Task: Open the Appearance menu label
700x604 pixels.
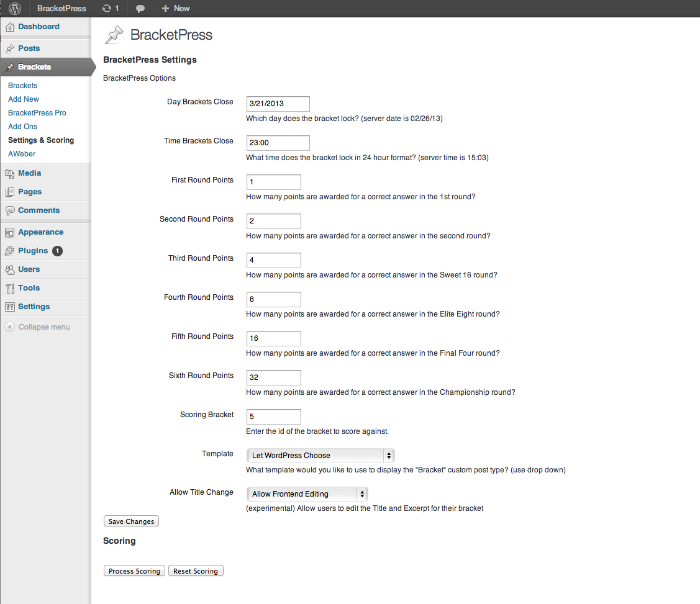Action: coord(40,232)
